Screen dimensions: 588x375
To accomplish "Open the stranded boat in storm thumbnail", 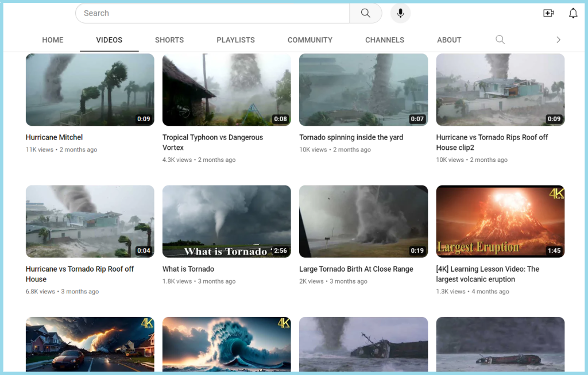I will pyautogui.click(x=500, y=344).
